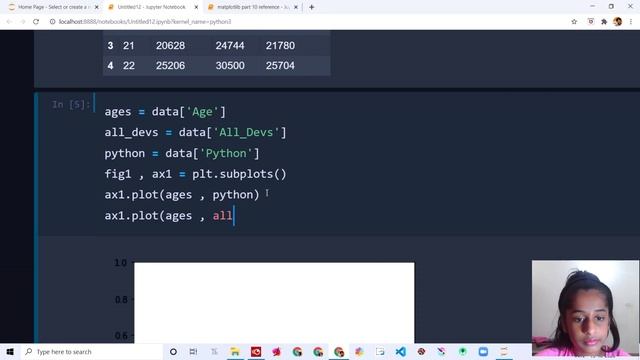Click the Type here to search box
Screen dimensions: 640x360
pos(91,351)
